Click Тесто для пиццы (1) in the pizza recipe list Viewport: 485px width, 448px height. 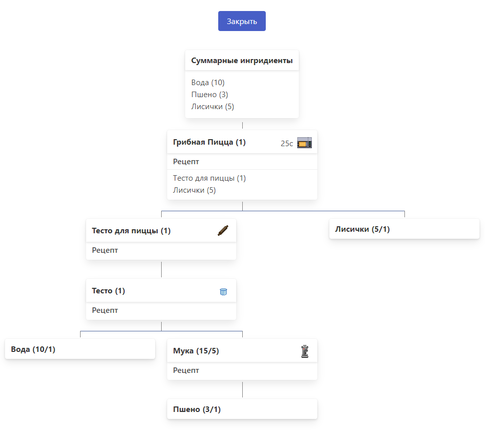209,178
